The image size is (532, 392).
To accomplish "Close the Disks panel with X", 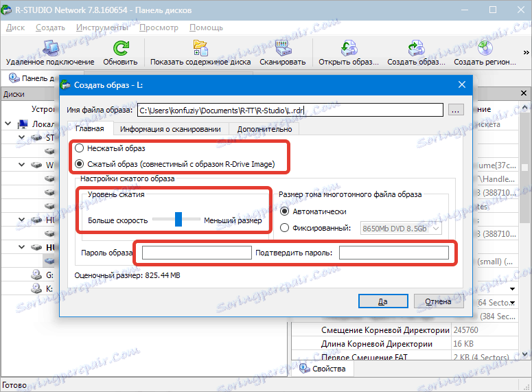I will [524, 93].
